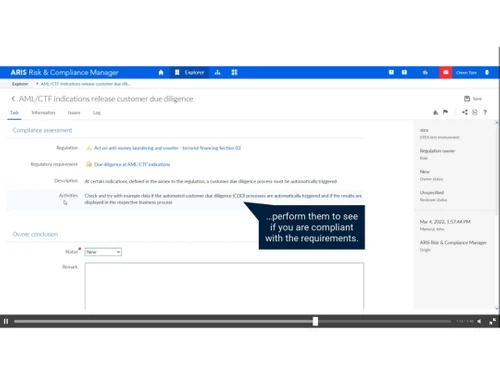Click the regulation warning icon
The width and height of the screenshot is (500, 375).
point(89,148)
